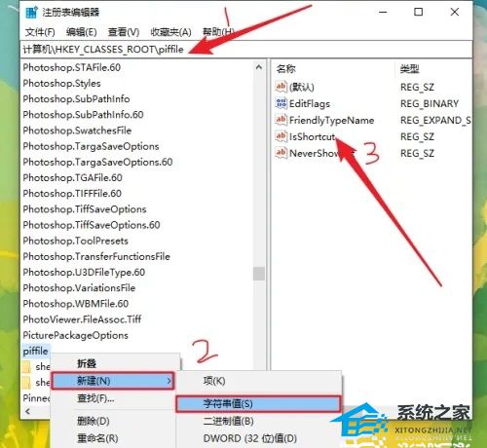The width and height of the screenshot is (487, 448).
Task: Select 删除(D) in the context menu
Action: pyautogui.click(x=94, y=421)
